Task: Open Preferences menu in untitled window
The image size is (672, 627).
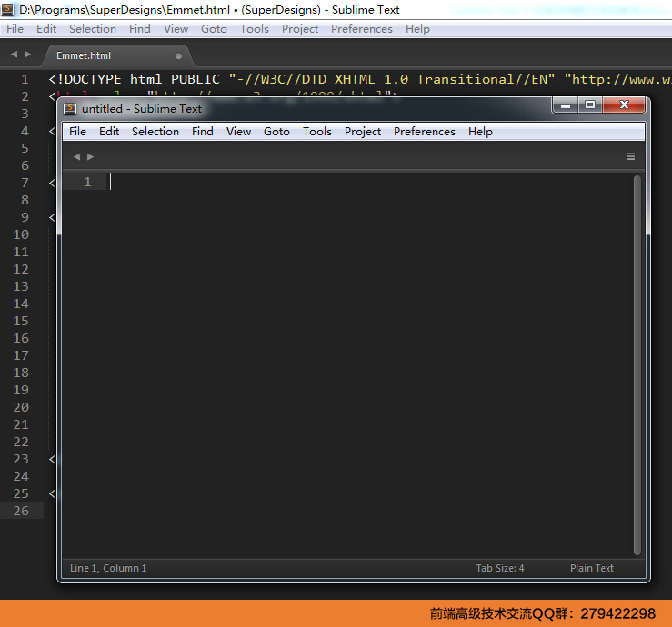Action: click(425, 132)
